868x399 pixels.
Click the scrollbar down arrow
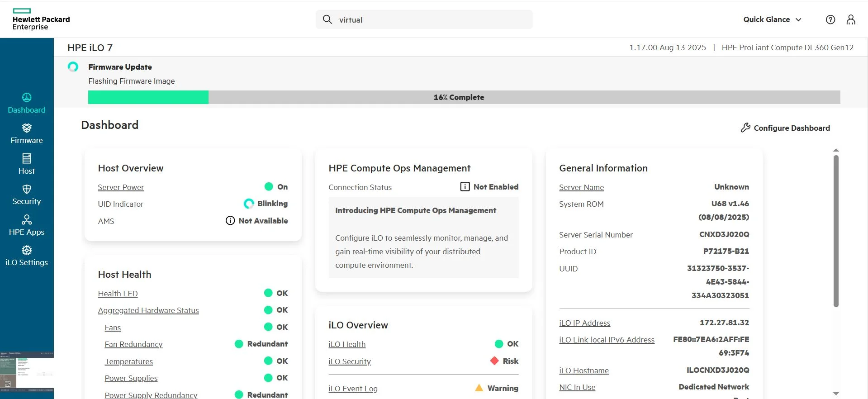coord(836,394)
